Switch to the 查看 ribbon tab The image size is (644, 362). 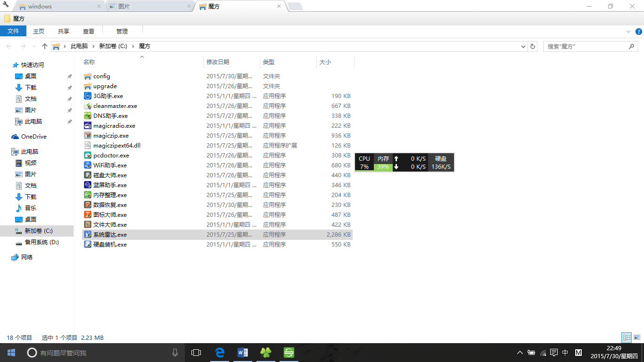(x=89, y=31)
